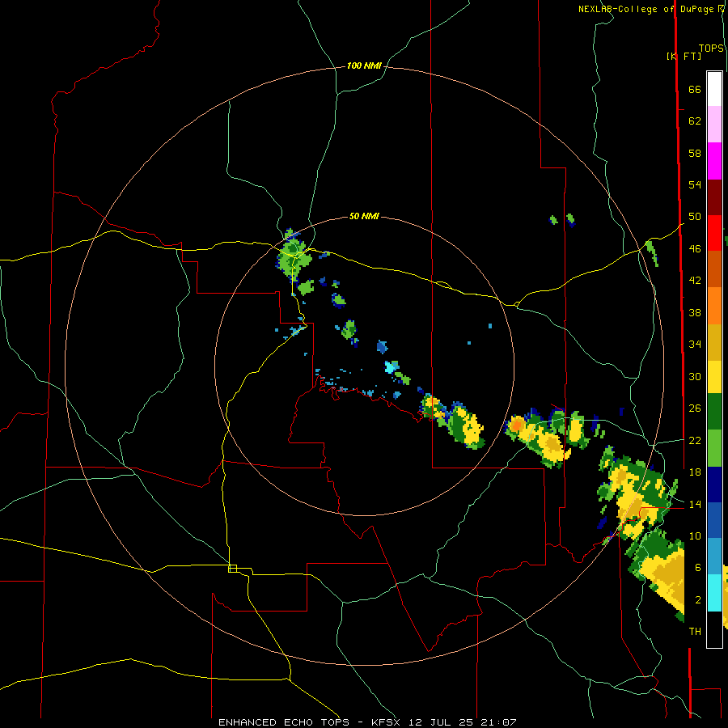Click legend value '62'
Screen dimensions: 728x728
[695, 121]
